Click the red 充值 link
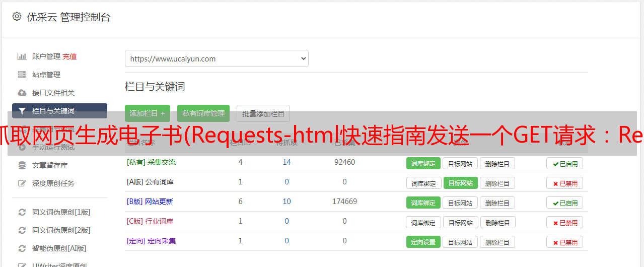The image size is (644, 267). 70,56
